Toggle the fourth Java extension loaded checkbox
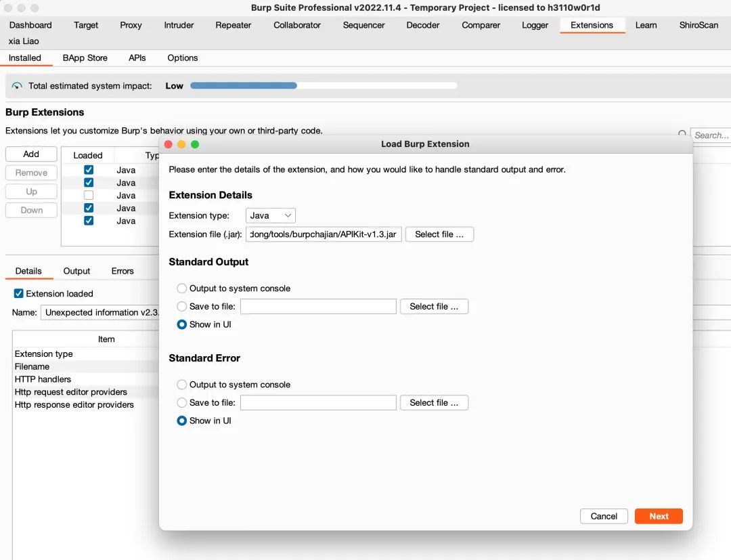This screenshot has width=731, height=560. click(89, 207)
